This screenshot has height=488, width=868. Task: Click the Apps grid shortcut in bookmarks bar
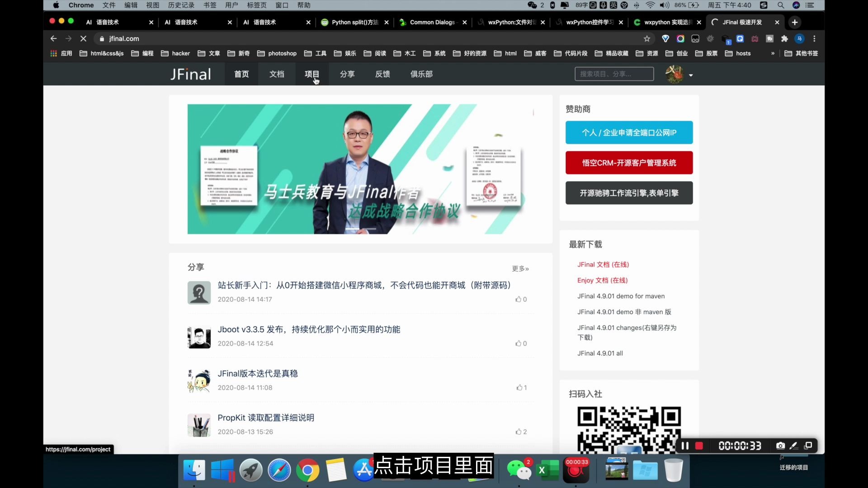pos(61,53)
